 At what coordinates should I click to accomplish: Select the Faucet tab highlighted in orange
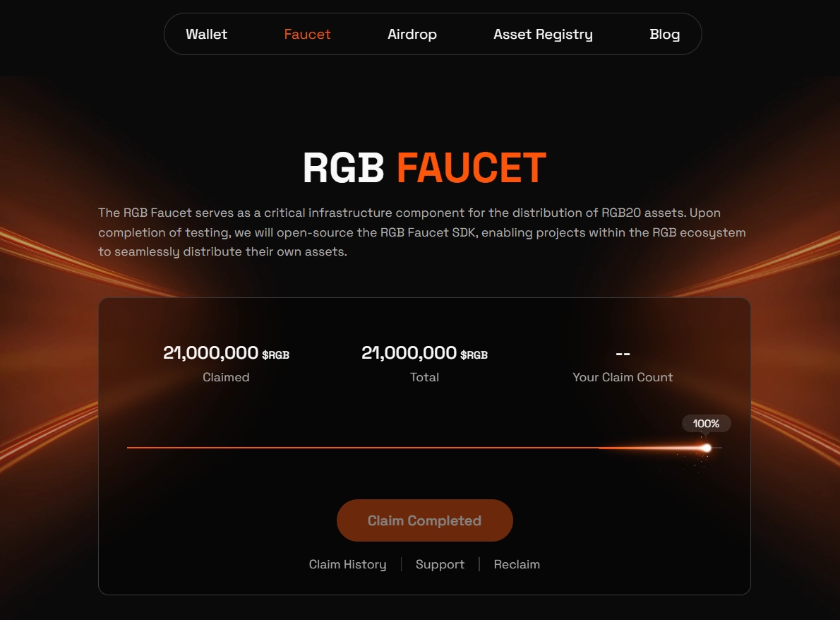tap(307, 33)
